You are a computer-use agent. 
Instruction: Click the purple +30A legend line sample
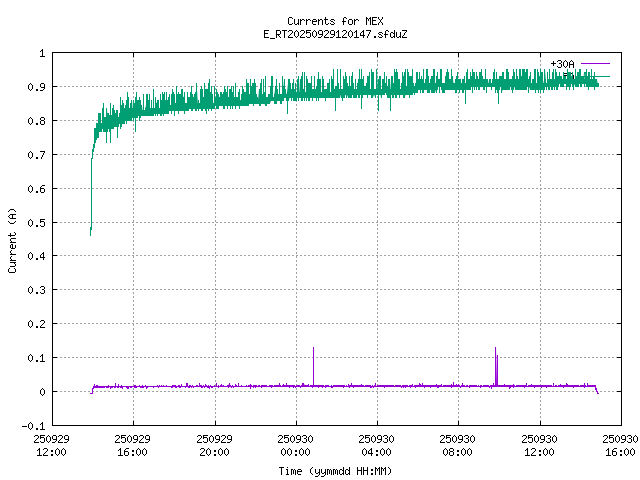(595, 63)
